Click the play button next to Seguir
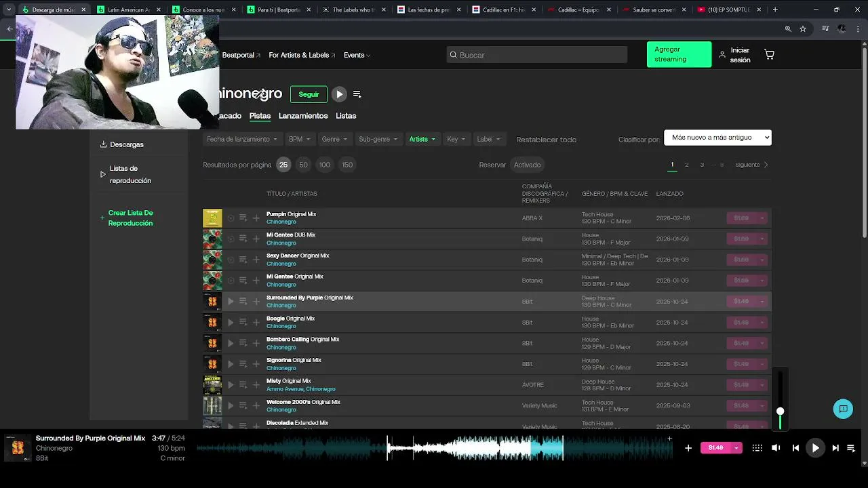 [x=339, y=94]
